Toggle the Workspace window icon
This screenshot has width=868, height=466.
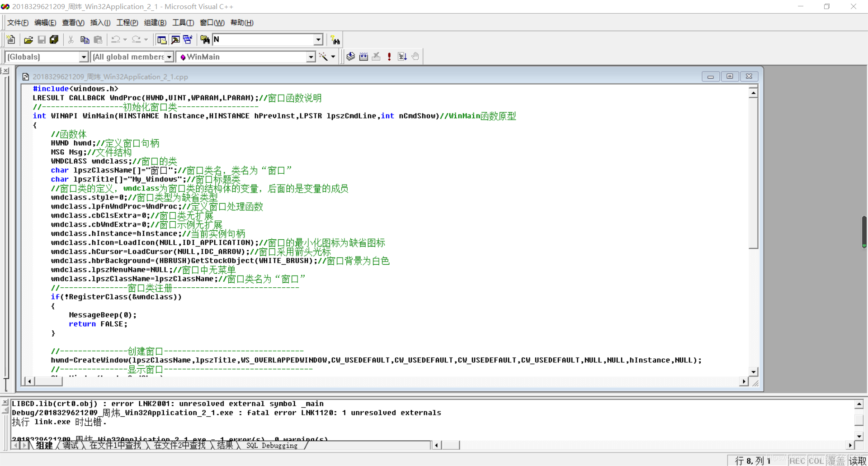tap(161, 40)
